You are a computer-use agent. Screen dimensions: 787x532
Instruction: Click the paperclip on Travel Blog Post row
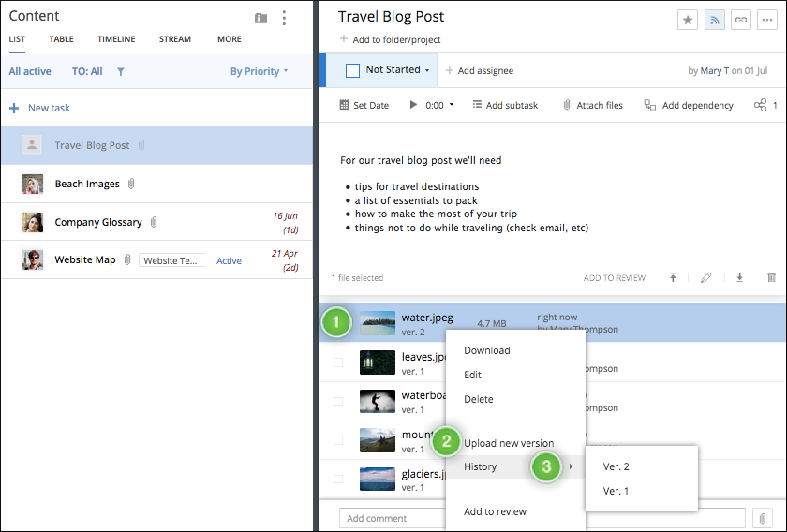point(141,145)
